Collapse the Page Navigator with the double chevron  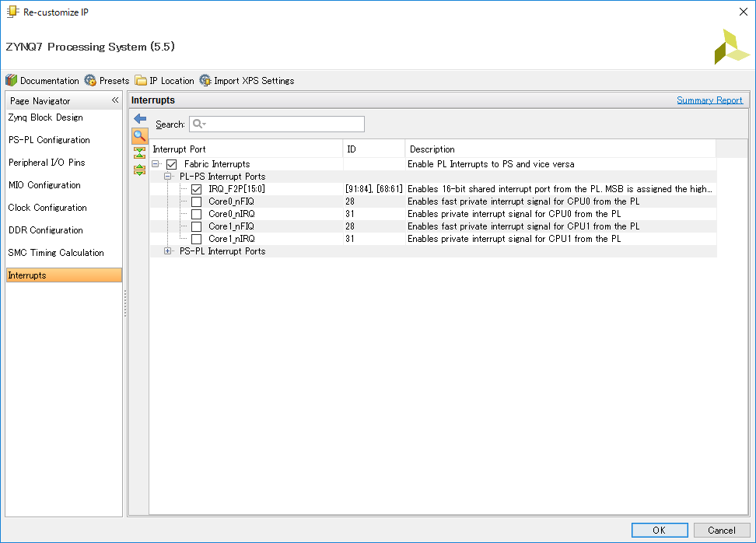pyautogui.click(x=115, y=100)
